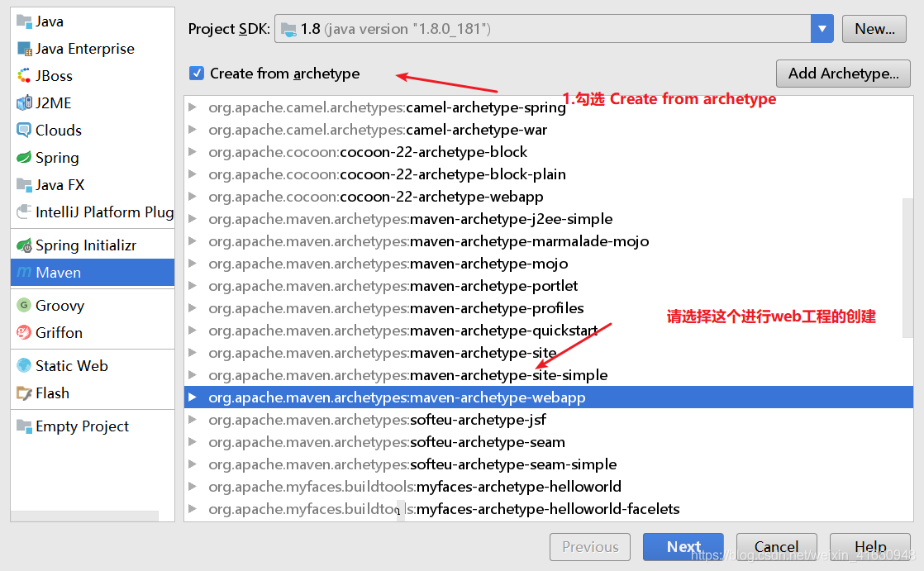Select maven-archetype-portlet row

pyautogui.click(x=549, y=286)
